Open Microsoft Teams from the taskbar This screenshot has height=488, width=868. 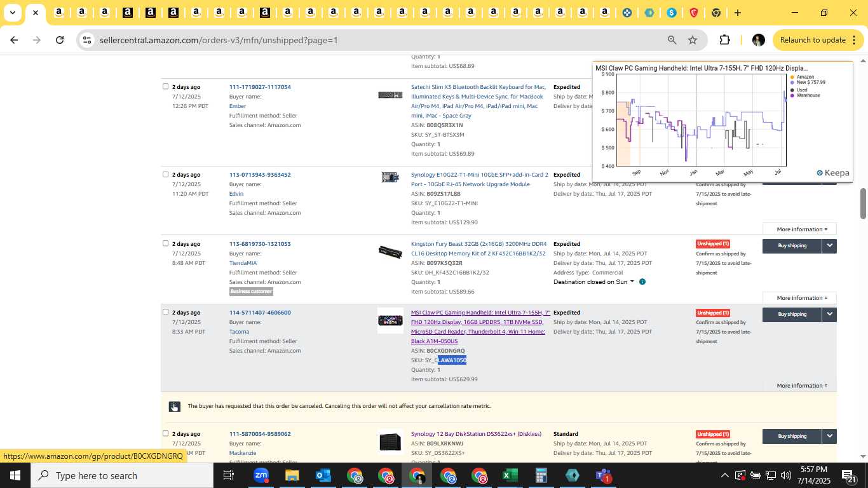(603, 475)
